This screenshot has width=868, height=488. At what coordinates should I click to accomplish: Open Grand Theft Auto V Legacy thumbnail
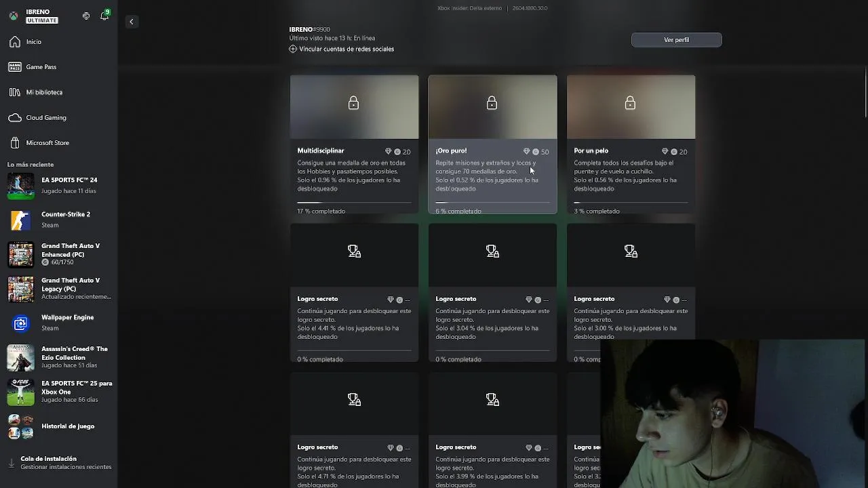20,289
